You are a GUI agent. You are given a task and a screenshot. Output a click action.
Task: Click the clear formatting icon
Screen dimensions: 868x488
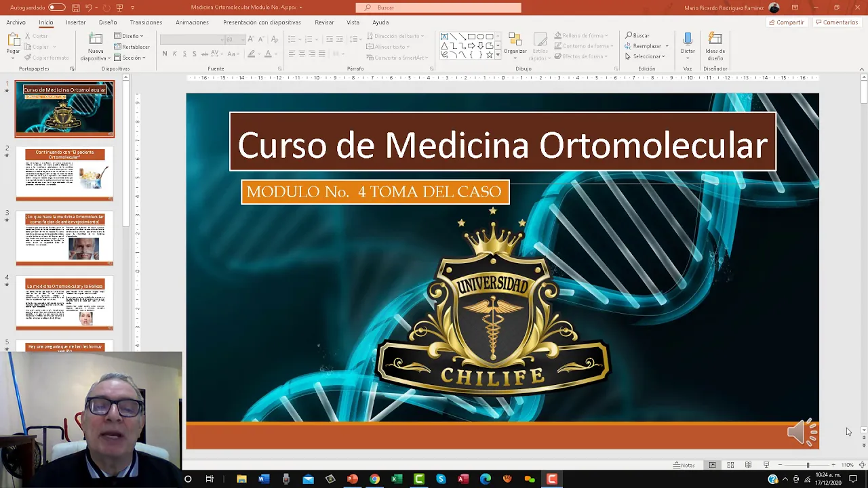[276, 39]
